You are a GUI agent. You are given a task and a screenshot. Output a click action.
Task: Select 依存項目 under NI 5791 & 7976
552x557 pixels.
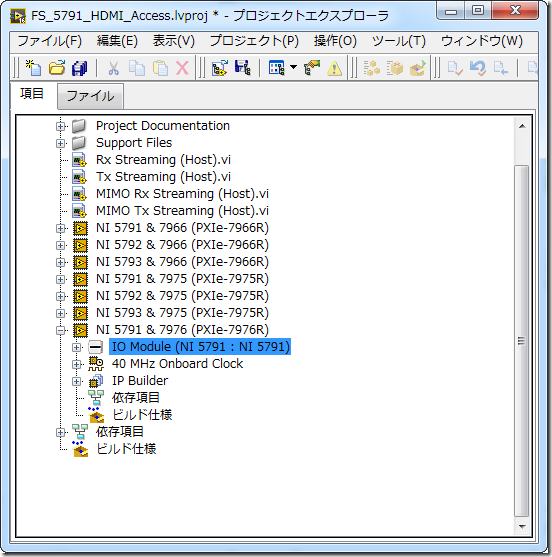[x=136, y=398]
